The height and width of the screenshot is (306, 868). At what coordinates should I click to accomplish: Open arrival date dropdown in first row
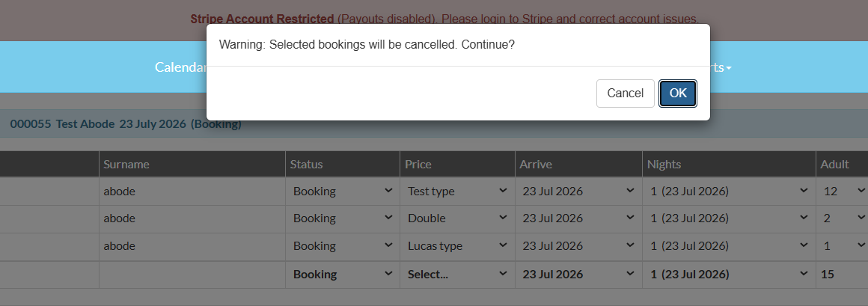[x=578, y=192]
